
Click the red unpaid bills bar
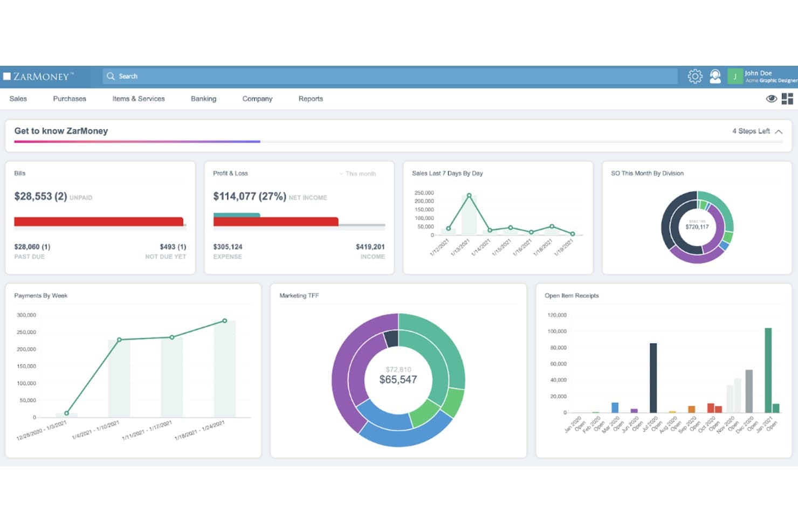99,222
